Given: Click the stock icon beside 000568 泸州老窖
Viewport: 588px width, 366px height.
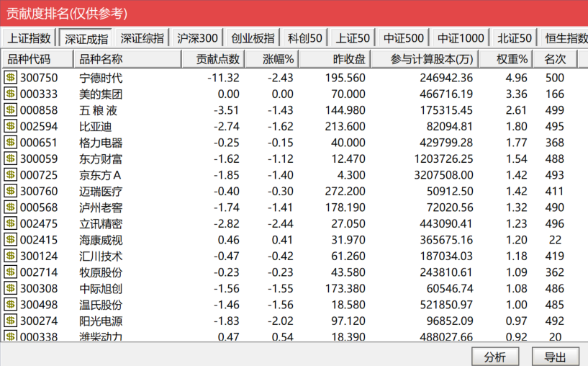Looking at the screenshot, I should (x=10, y=207).
